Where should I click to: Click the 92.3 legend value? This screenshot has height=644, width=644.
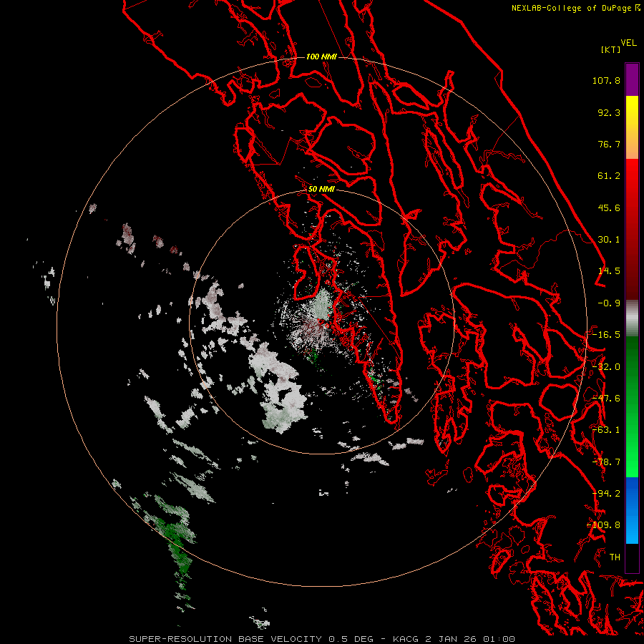(x=609, y=112)
